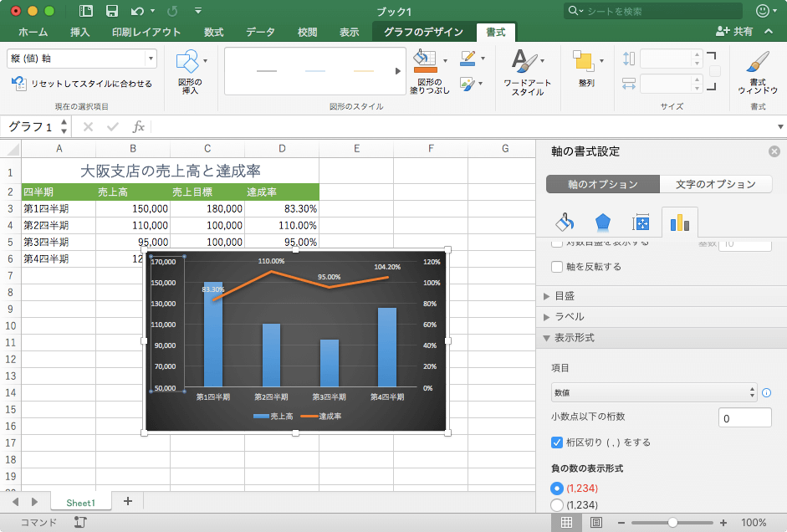This screenshot has width=787, height=532.
Task: Open the 図形の挿入 shapes gallery
Action: tap(190, 72)
